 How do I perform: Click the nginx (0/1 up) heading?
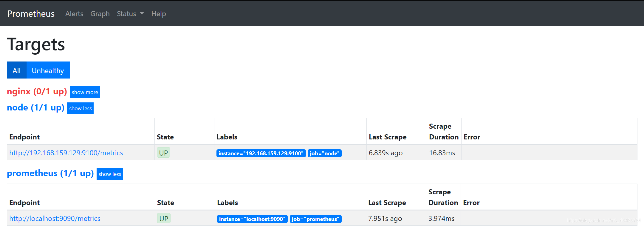point(37,91)
